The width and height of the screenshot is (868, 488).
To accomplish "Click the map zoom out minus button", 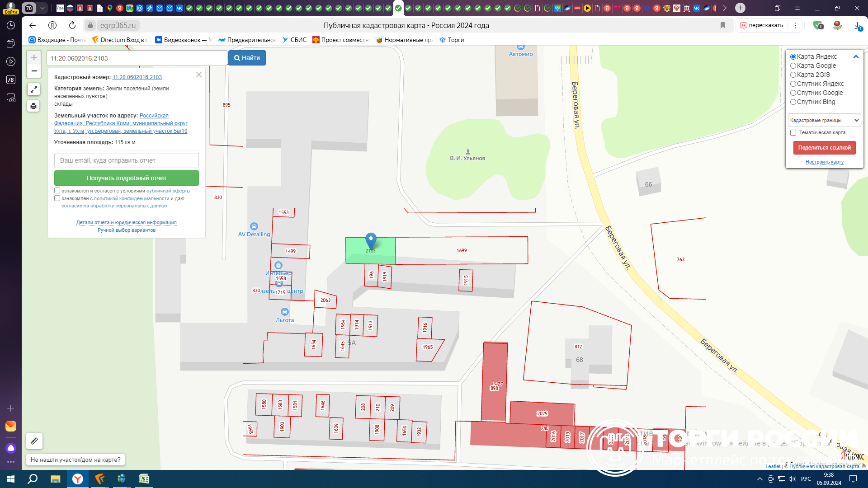I will click(x=34, y=71).
